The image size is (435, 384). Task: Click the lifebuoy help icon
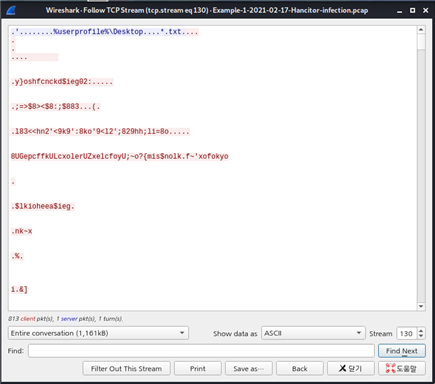pyautogui.click(x=390, y=368)
